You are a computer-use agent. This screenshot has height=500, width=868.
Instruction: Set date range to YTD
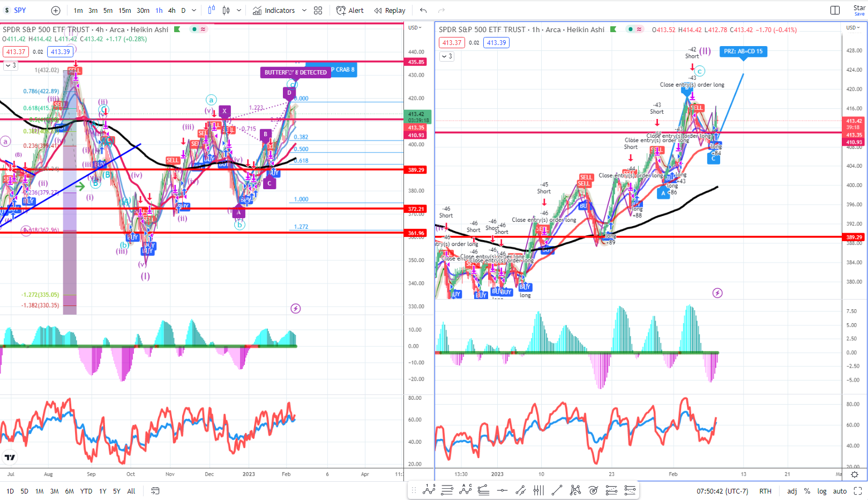click(x=86, y=491)
